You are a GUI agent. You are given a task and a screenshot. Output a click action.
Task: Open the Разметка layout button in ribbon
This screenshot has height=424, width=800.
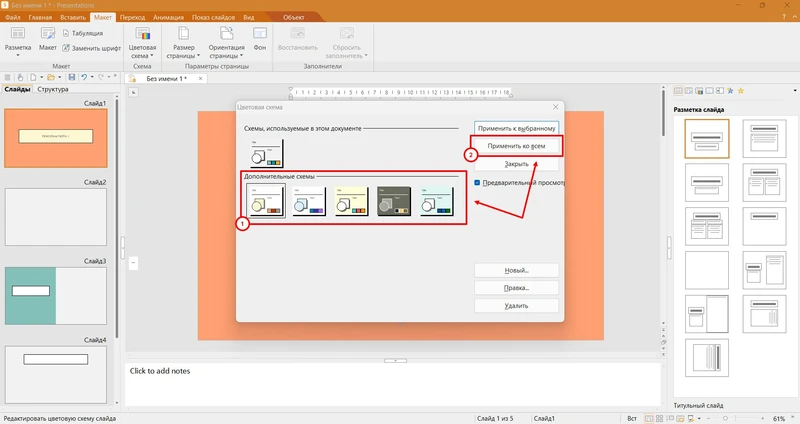coord(18,40)
